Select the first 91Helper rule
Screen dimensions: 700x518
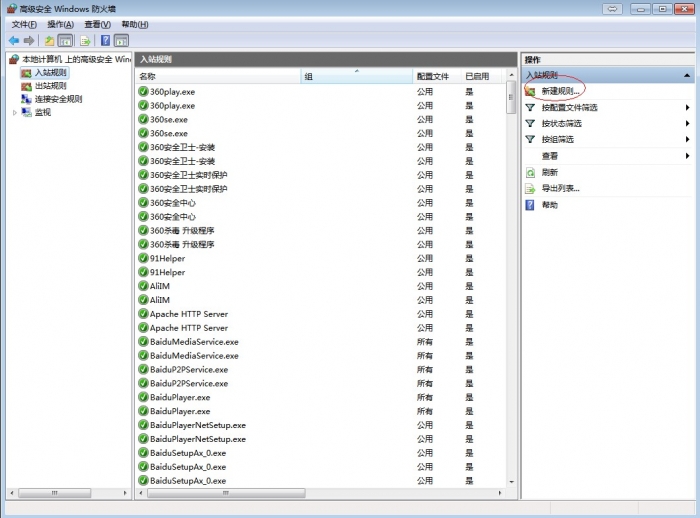(167, 259)
